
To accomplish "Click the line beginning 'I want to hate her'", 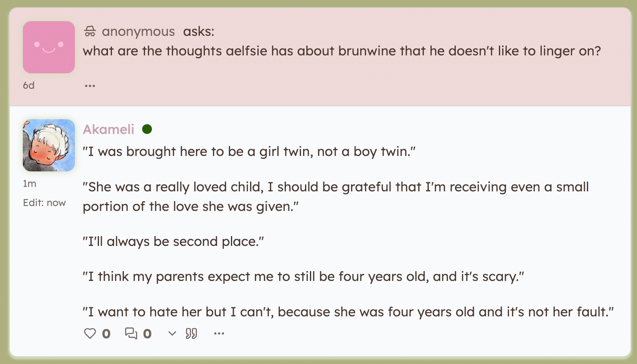I will (x=348, y=312).
